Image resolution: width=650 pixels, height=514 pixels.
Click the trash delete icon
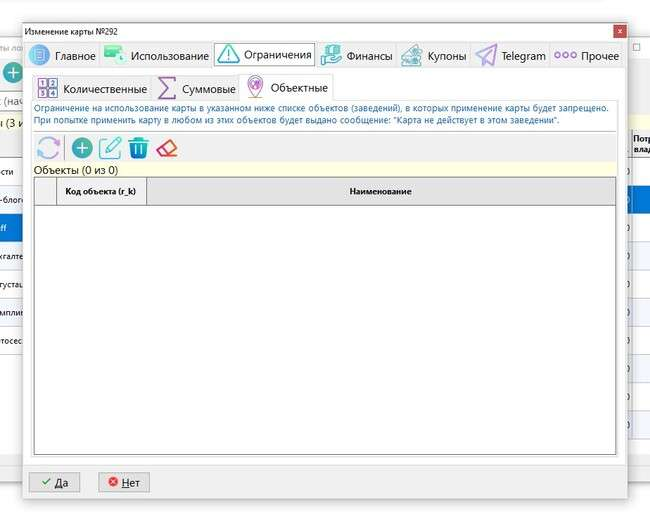tap(138, 148)
